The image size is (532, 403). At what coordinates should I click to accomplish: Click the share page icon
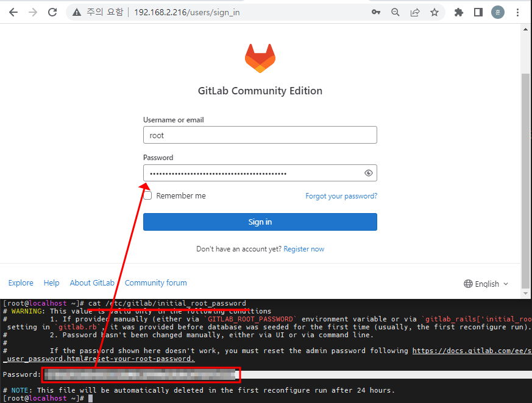pyautogui.click(x=415, y=13)
